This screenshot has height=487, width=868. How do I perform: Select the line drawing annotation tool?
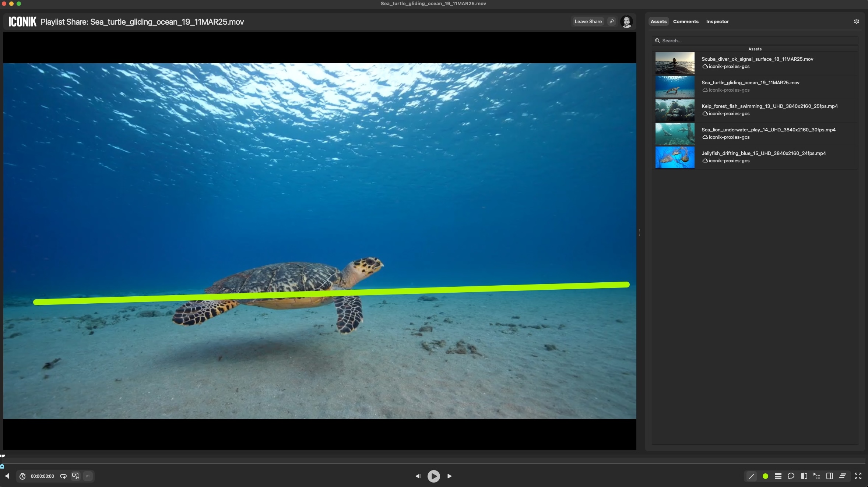(751, 476)
